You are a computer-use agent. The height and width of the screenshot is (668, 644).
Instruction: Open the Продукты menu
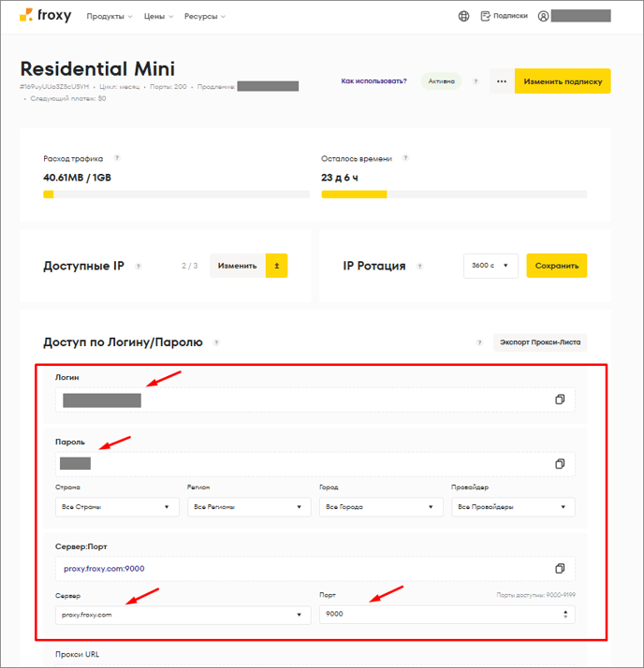[x=110, y=16]
